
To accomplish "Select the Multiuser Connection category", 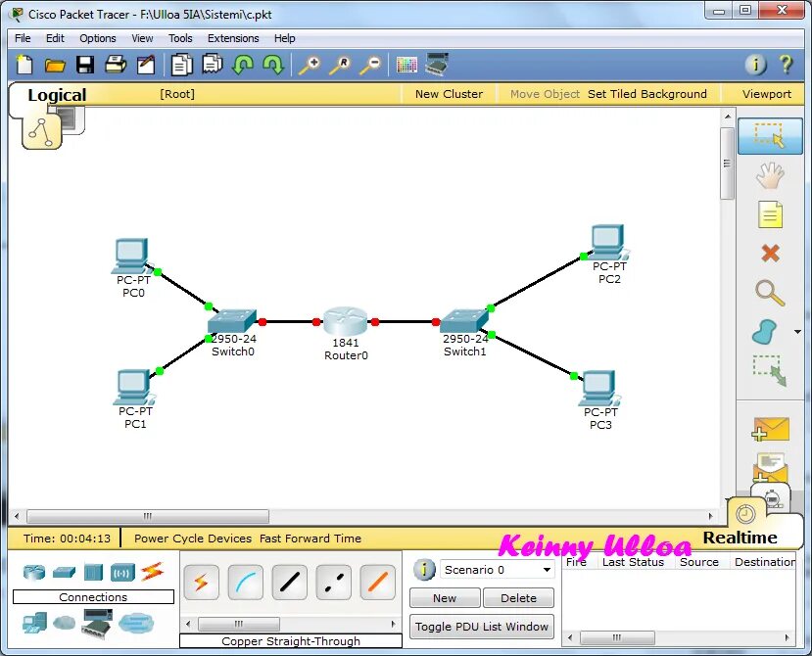I will click(x=136, y=623).
